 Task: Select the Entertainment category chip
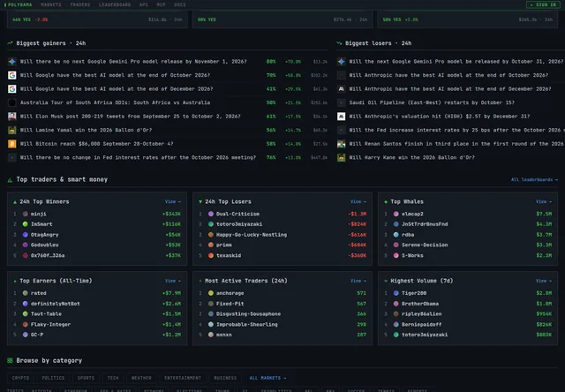pos(183,378)
